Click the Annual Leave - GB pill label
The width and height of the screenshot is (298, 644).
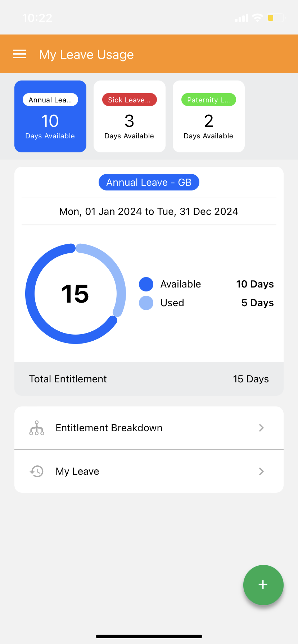click(x=149, y=182)
